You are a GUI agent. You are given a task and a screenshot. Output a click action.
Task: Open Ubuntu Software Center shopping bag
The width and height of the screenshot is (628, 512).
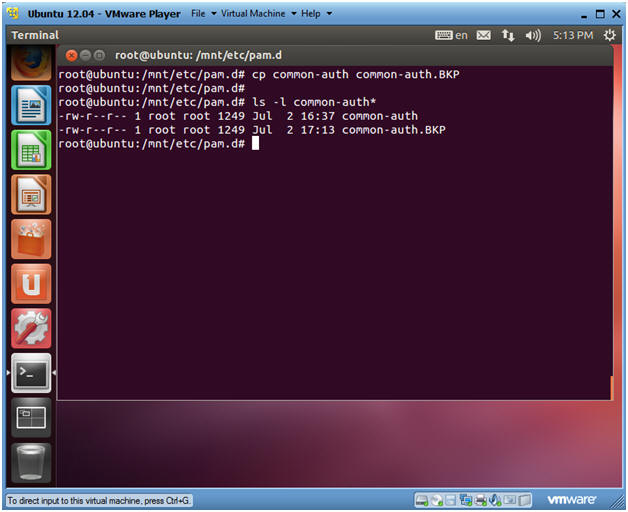31,239
